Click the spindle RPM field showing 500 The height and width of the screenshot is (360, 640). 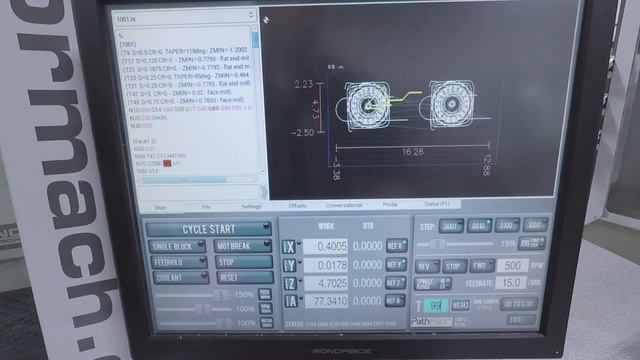click(512, 265)
